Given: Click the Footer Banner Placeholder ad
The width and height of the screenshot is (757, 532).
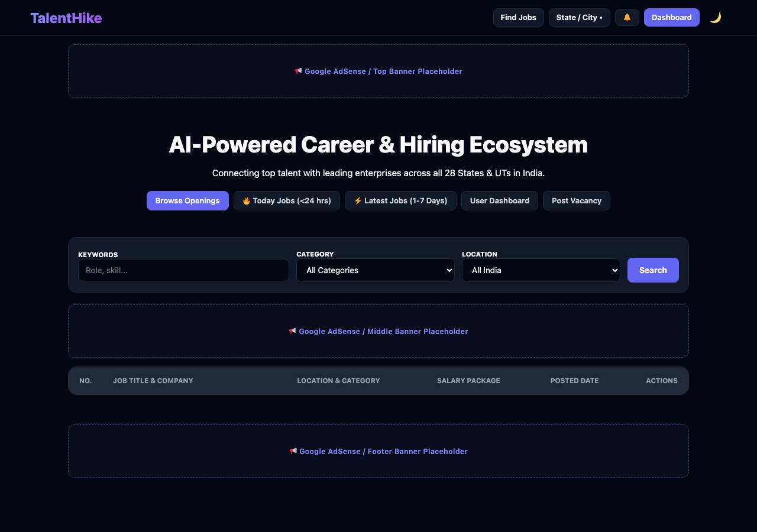Looking at the screenshot, I should pos(378,451).
